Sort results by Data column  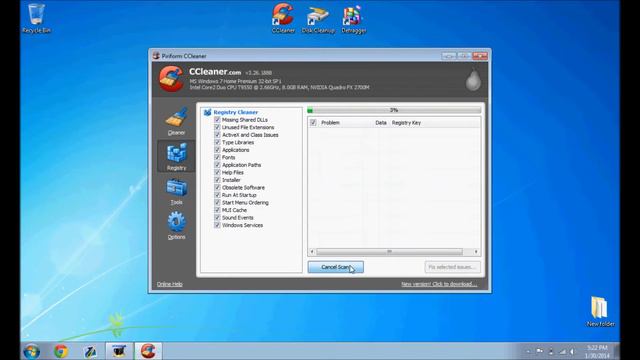381,122
